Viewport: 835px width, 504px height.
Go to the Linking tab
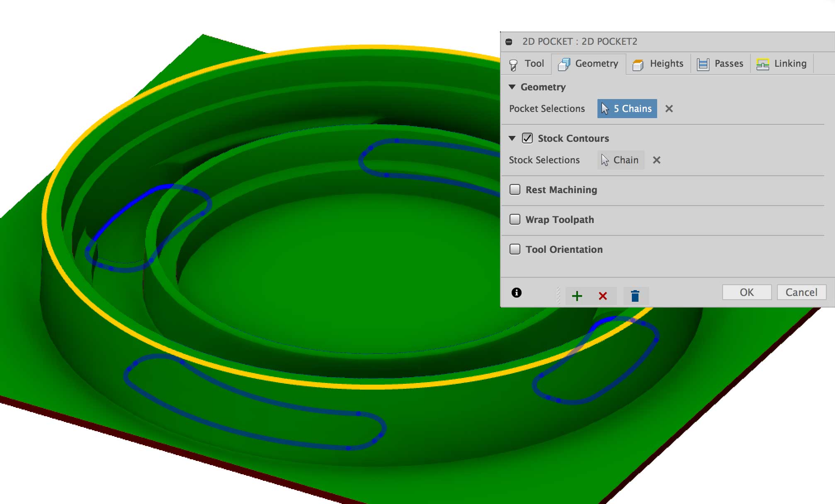[782, 64]
